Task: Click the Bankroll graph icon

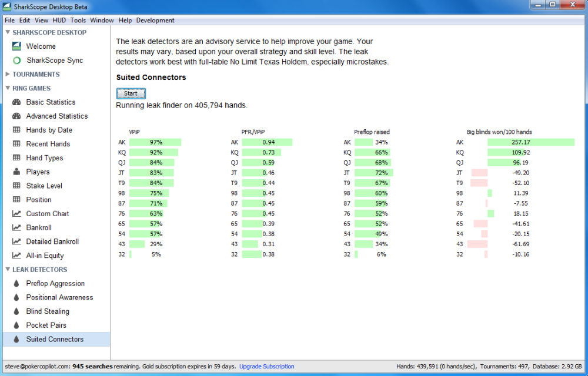Action: 16,227
